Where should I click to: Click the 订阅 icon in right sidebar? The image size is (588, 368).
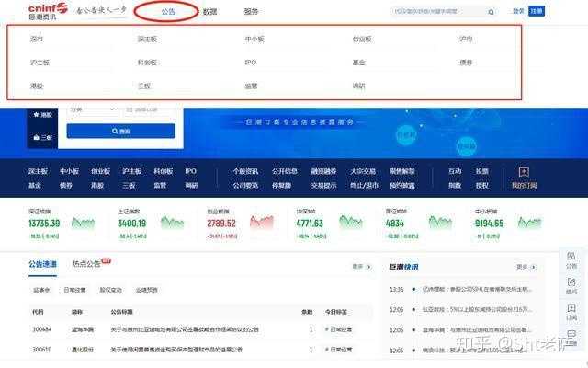click(x=571, y=308)
